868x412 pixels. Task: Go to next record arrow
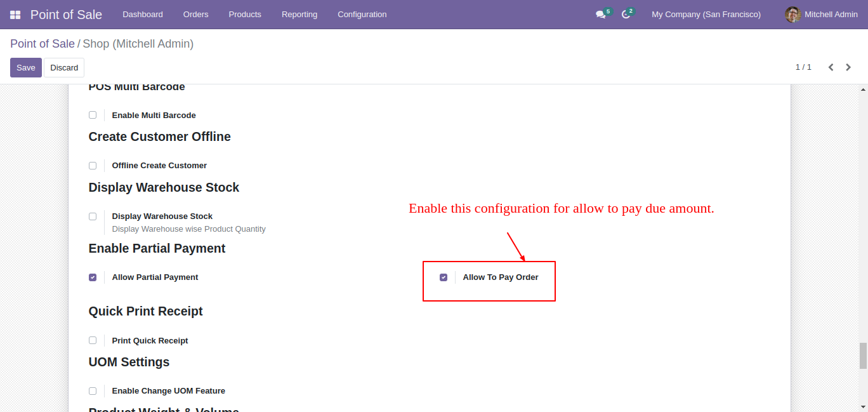point(848,67)
